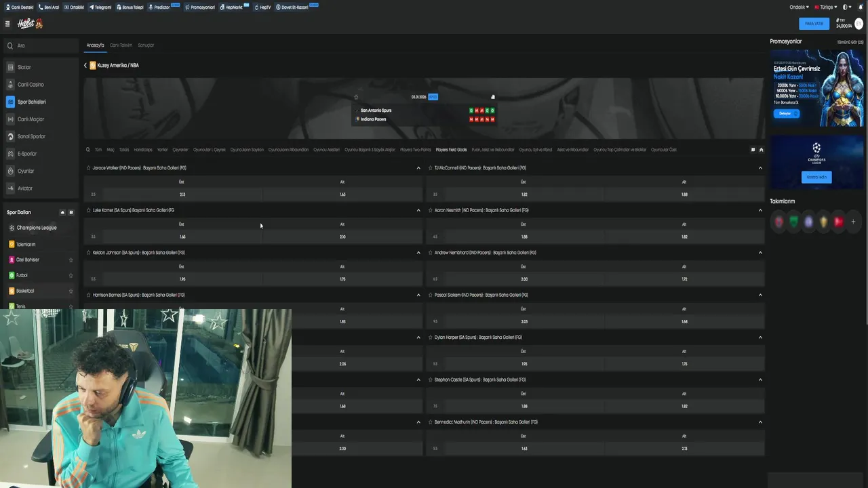Click the PARA YATIR deposit button

(814, 23)
